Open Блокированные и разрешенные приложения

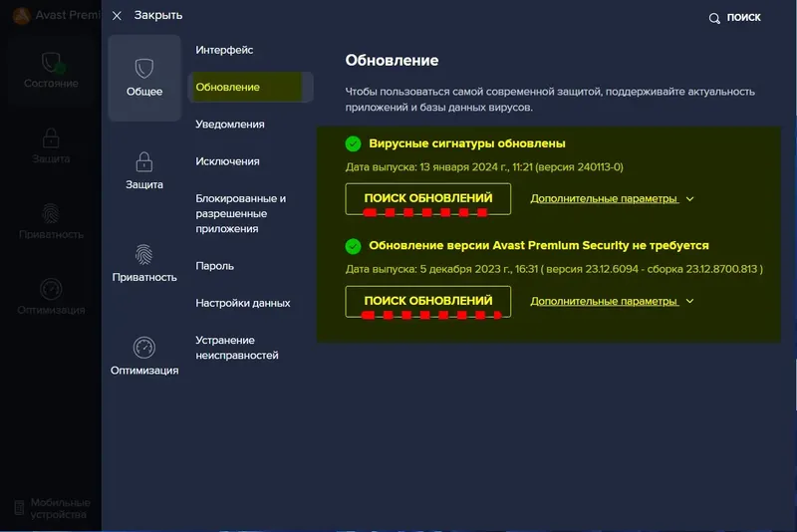tap(241, 213)
